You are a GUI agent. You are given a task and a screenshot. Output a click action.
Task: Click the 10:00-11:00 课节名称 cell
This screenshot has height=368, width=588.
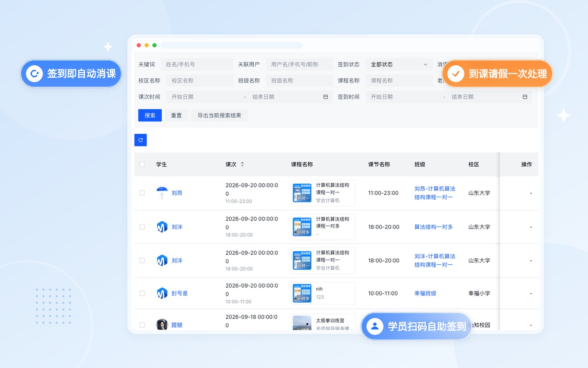click(x=383, y=293)
